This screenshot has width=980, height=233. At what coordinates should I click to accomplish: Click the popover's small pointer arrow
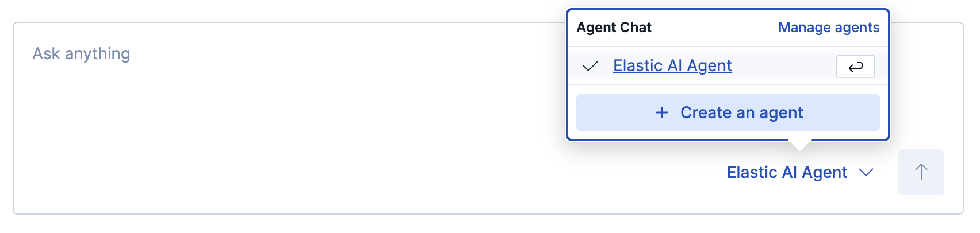pyautogui.click(x=799, y=144)
